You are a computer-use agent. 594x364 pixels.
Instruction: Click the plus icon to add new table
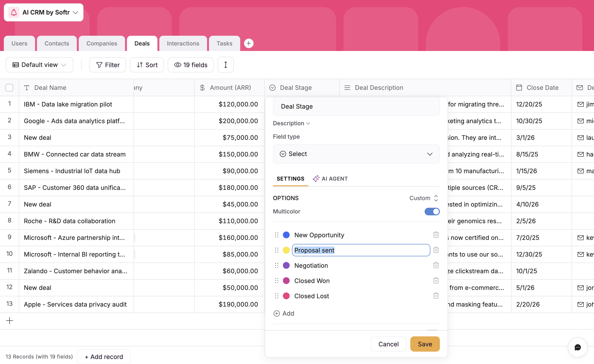[249, 43]
